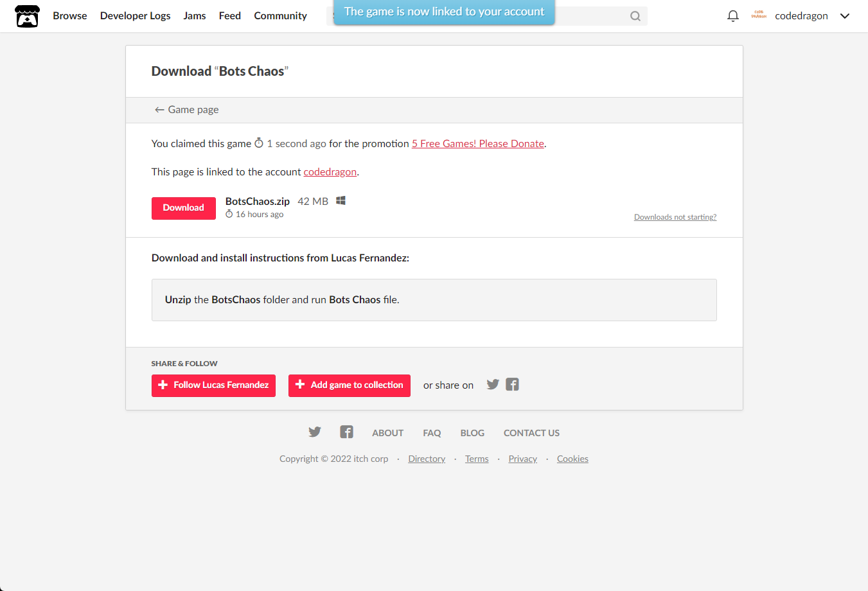Follow Lucas Fernandez
This screenshot has width=868, height=591.
pos(213,385)
